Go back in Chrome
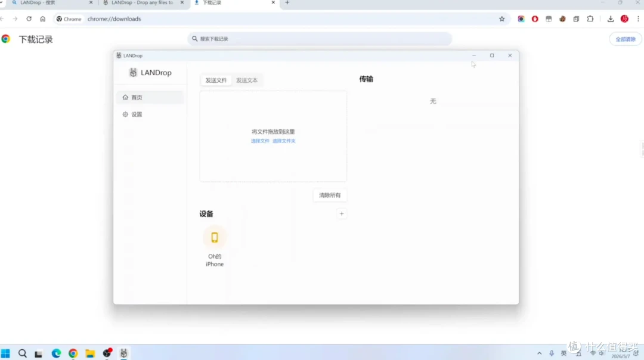 (x=2, y=19)
